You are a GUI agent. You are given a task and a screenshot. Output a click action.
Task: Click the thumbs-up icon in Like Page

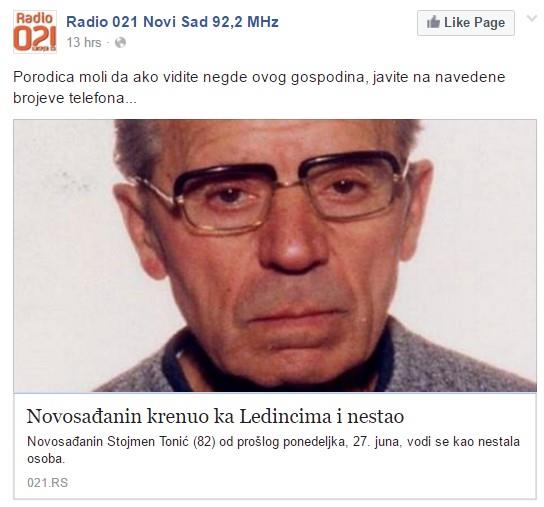coord(433,23)
